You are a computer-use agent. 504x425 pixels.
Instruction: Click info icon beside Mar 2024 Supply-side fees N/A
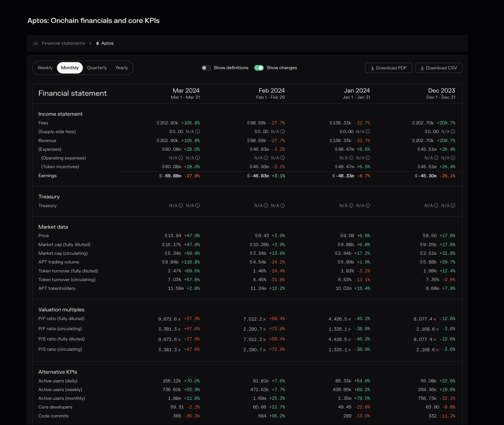pos(197,132)
